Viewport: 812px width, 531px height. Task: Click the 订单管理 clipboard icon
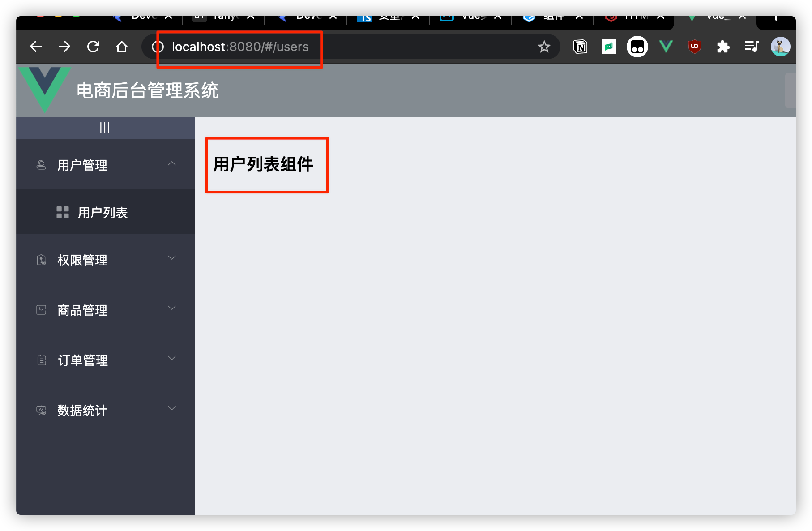pyautogui.click(x=42, y=360)
